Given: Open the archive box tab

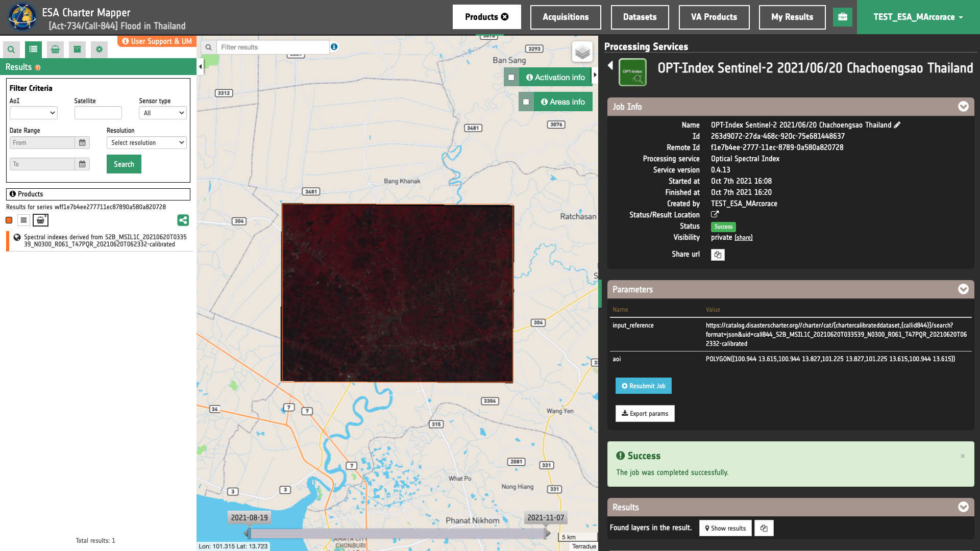Looking at the screenshot, I should tap(77, 49).
